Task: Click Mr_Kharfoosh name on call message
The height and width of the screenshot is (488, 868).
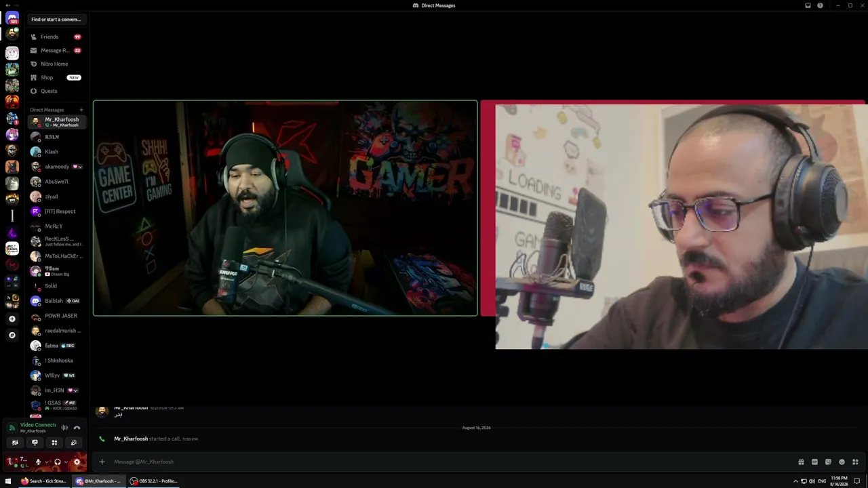Action: point(131,439)
